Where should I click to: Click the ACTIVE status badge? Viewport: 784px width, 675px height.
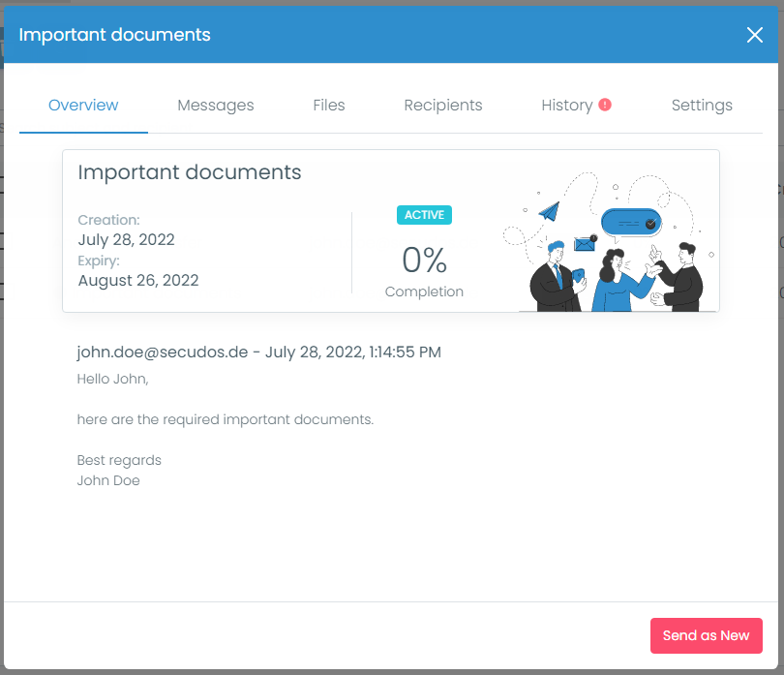pyautogui.click(x=424, y=215)
